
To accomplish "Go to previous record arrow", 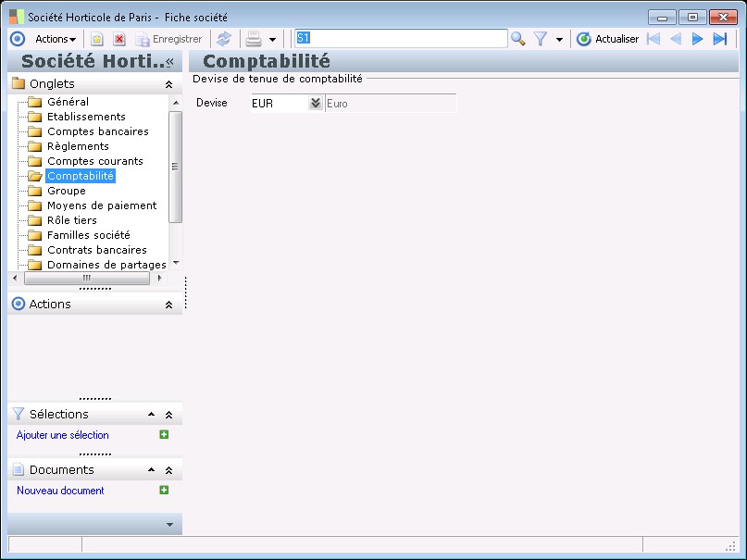I will click(676, 39).
